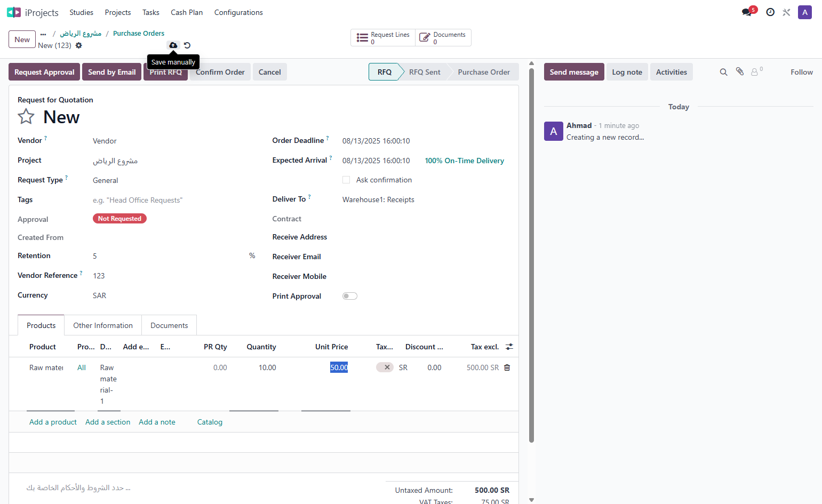Open column settings for product table

(509, 347)
